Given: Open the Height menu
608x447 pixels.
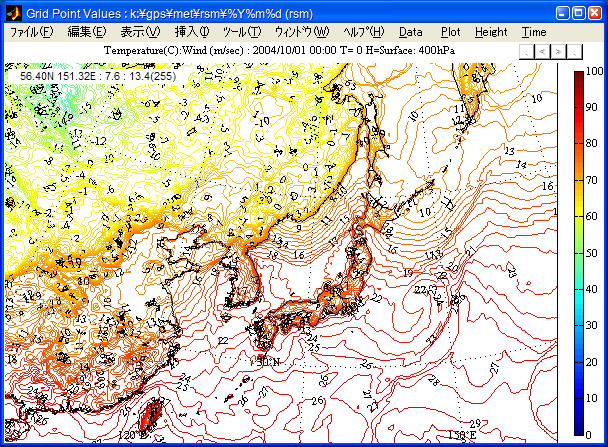Looking at the screenshot, I should [491, 32].
